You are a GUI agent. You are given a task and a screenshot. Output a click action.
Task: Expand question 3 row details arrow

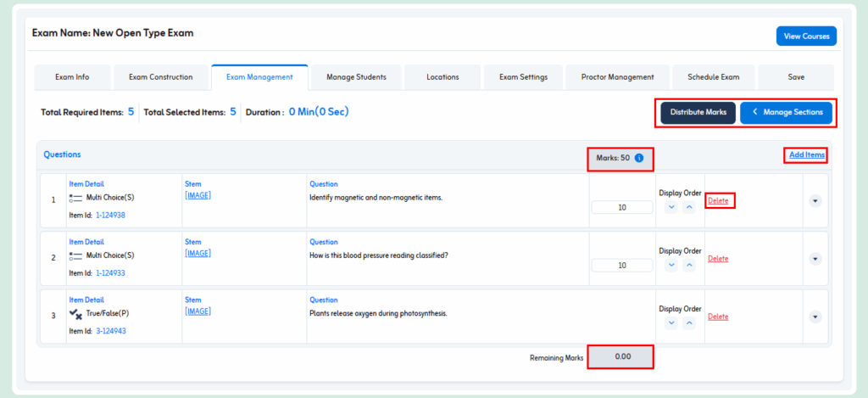tap(815, 317)
